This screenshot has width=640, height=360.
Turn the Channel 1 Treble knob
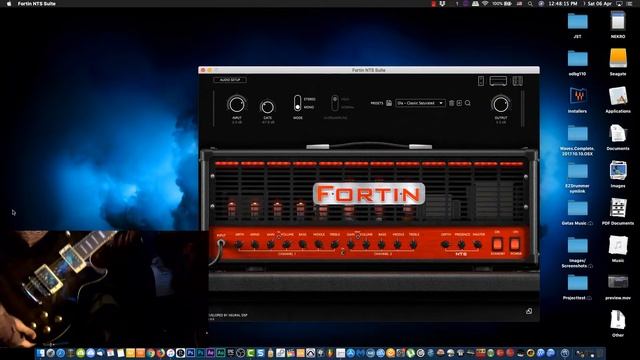coord(334,245)
